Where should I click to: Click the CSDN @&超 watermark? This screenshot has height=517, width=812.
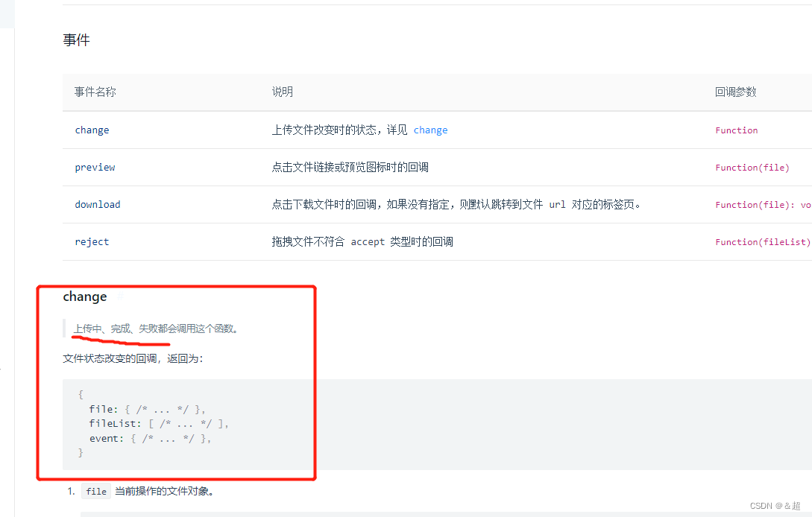point(775,506)
